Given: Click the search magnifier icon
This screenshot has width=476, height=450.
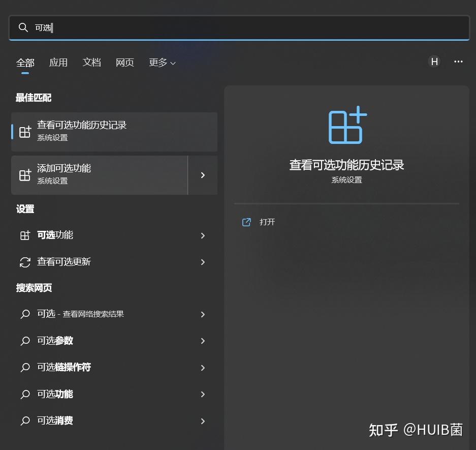Looking at the screenshot, I should coord(23,27).
